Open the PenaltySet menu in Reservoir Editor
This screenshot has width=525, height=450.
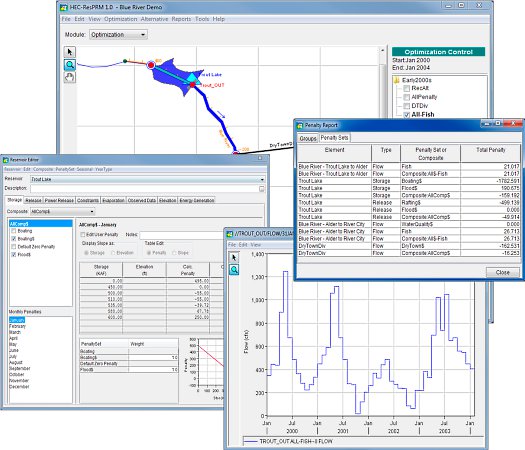[x=65, y=169]
